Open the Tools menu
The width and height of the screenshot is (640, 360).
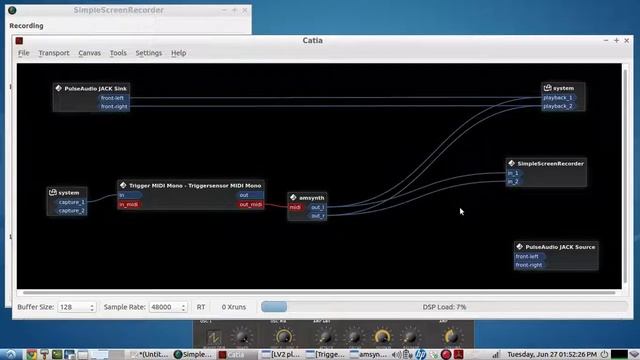pos(118,53)
